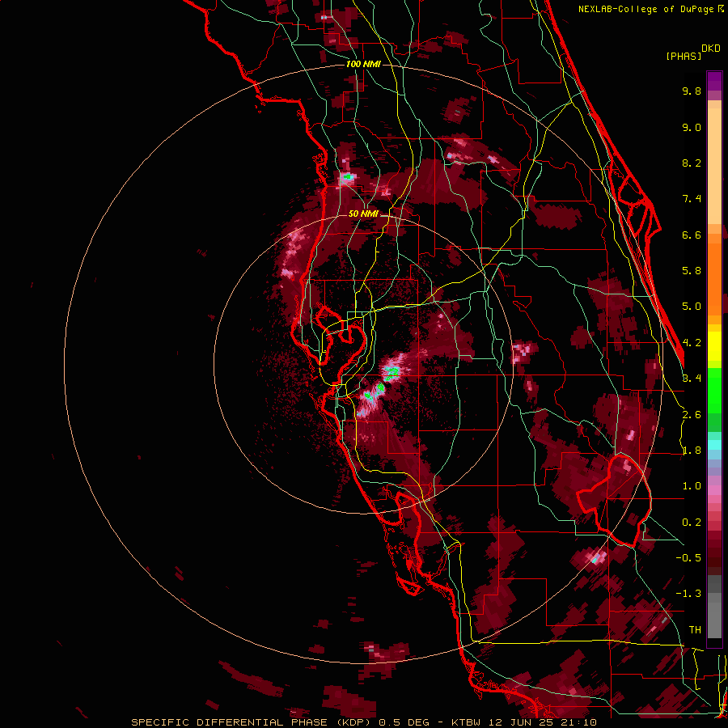Click the 2.6 scale value
This screenshot has height=728, width=728.
(692, 415)
